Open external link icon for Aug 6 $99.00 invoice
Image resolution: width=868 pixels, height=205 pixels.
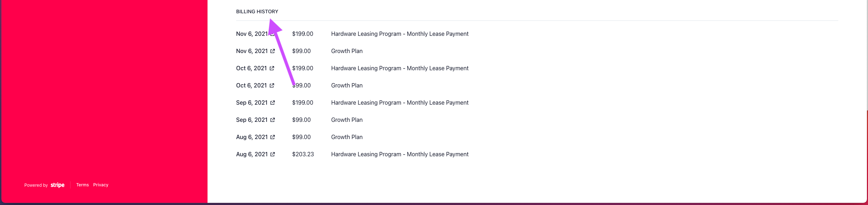tap(273, 137)
